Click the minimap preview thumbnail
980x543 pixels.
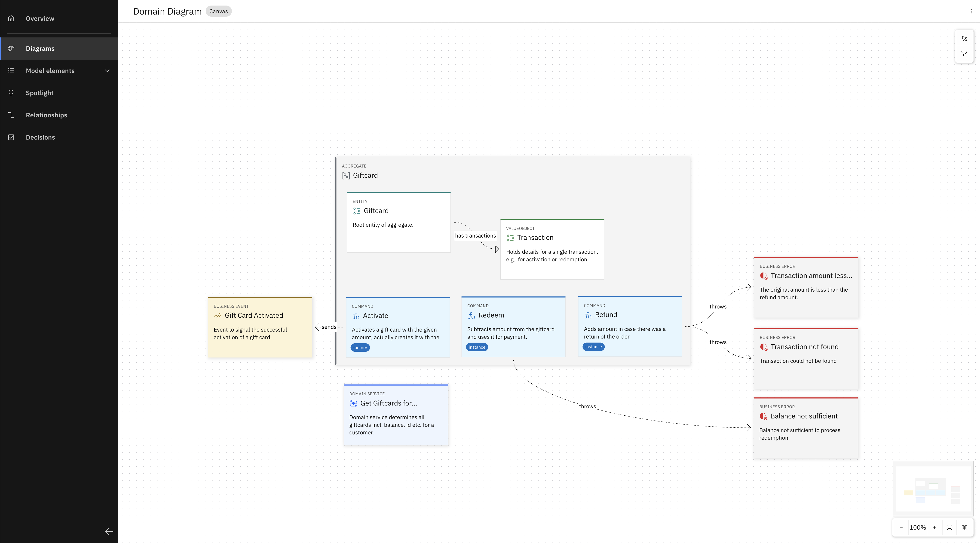click(x=933, y=488)
